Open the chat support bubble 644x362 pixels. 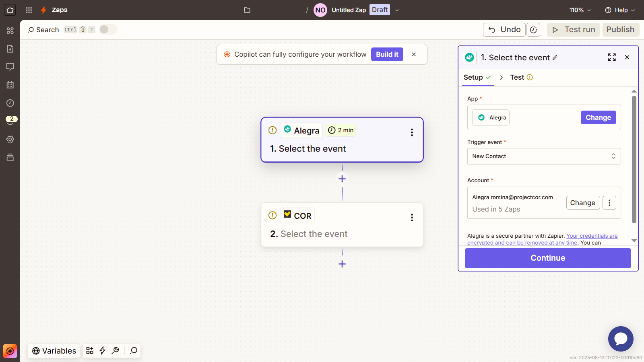(621, 339)
